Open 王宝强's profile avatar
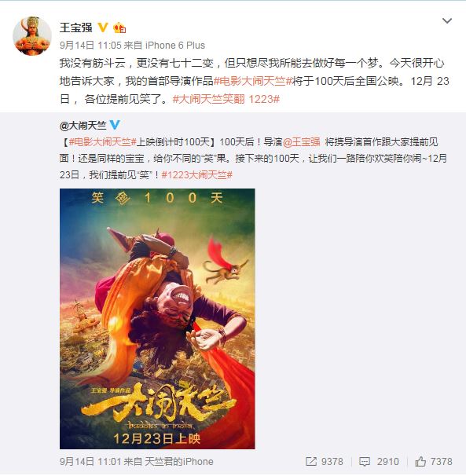 32,36
